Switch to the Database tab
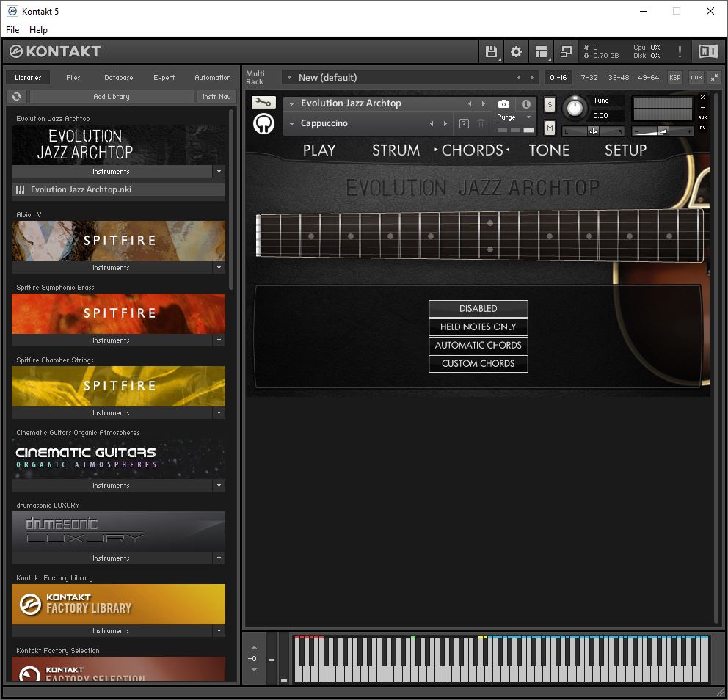Viewport: 728px width, 700px height. coord(118,78)
